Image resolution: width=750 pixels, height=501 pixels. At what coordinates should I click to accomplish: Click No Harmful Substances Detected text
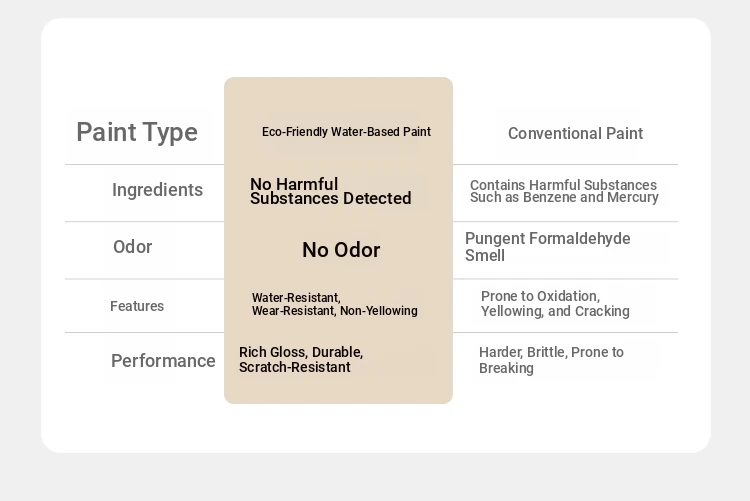(x=331, y=191)
